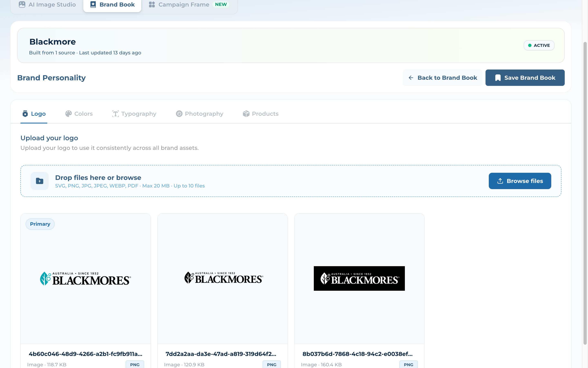Screen dimensions: 588x368
Task: Go back to Brand Book
Action: (442, 78)
